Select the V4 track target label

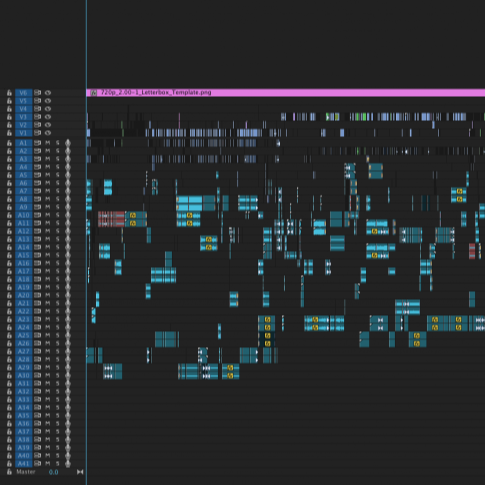(x=24, y=109)
